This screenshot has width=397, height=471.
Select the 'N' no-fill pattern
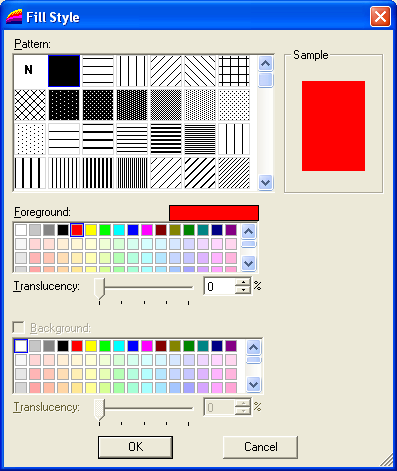pos(30,71)
